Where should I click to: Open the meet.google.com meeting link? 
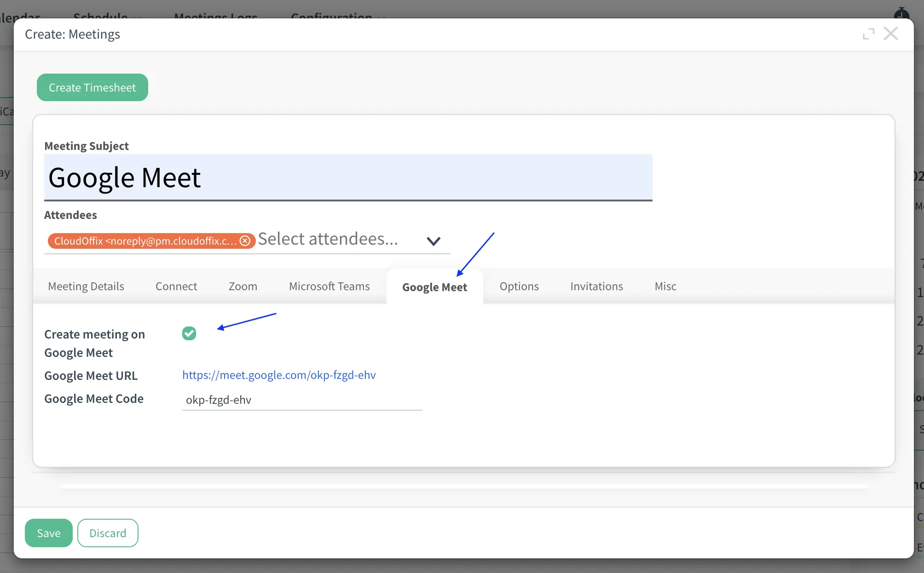279,375
